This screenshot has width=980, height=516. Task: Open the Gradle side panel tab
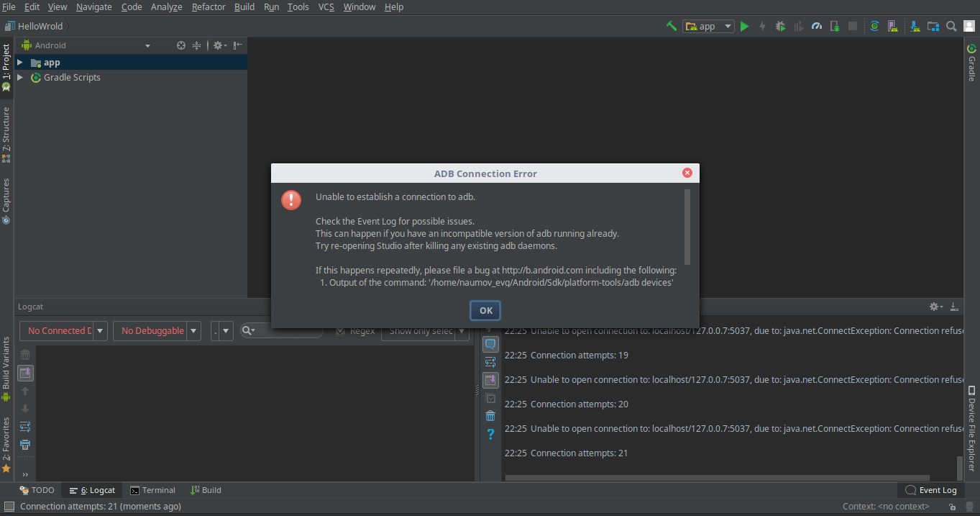click(x=971, y=63)
